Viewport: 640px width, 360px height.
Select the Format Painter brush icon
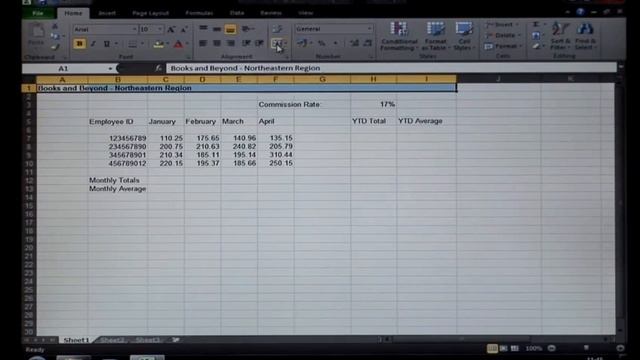point(55,47)
